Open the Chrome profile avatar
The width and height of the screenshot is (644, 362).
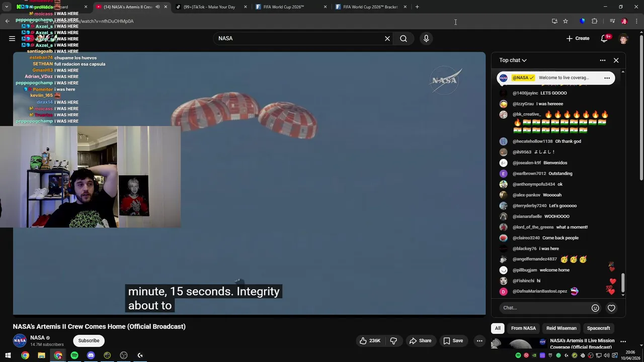[x=624, y=21]
